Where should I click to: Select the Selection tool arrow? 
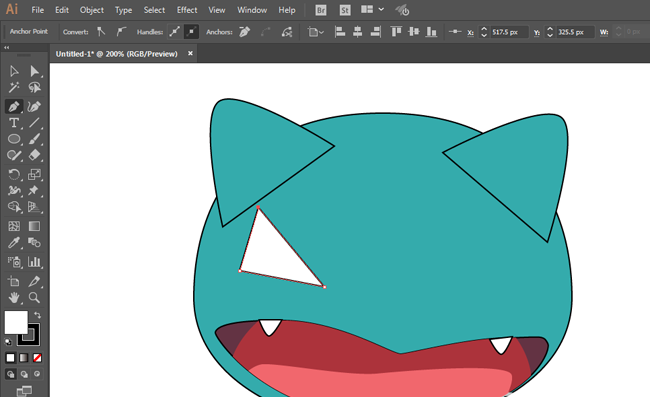14,71
